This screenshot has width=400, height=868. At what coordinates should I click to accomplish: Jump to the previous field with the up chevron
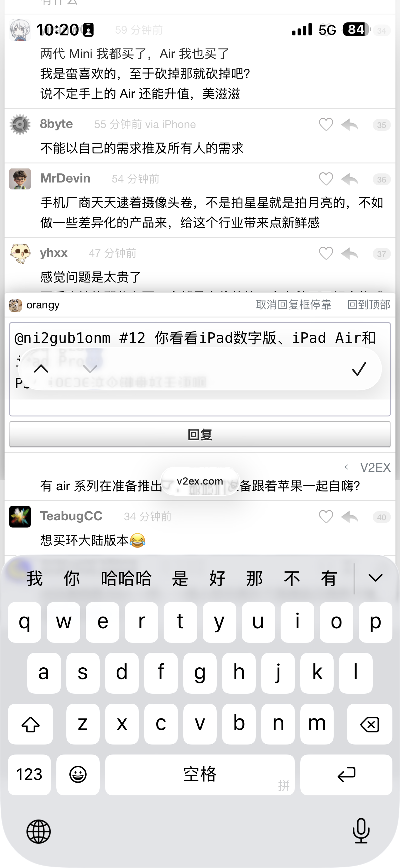[x=41, y=369]
